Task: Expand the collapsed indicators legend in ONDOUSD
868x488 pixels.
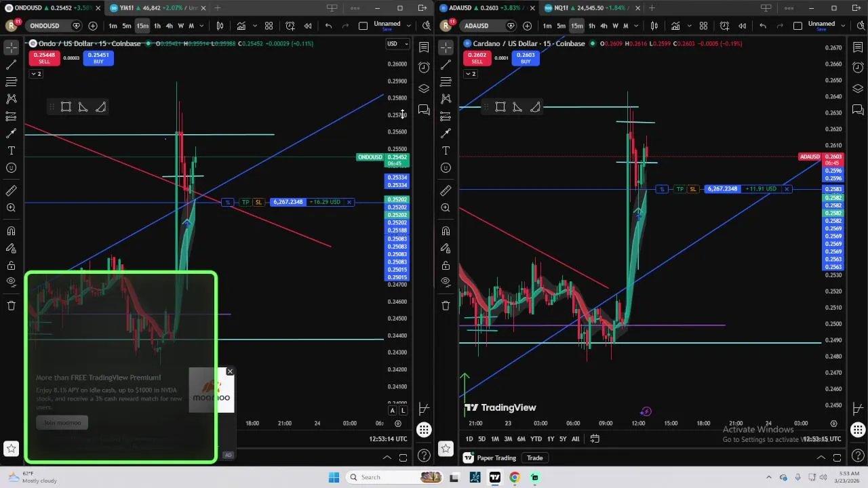Action: pyautogui.click(x=36, y=73)
